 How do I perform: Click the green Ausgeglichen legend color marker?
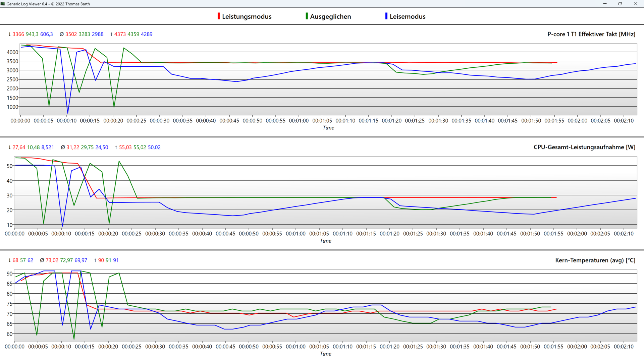pos(307,16)
